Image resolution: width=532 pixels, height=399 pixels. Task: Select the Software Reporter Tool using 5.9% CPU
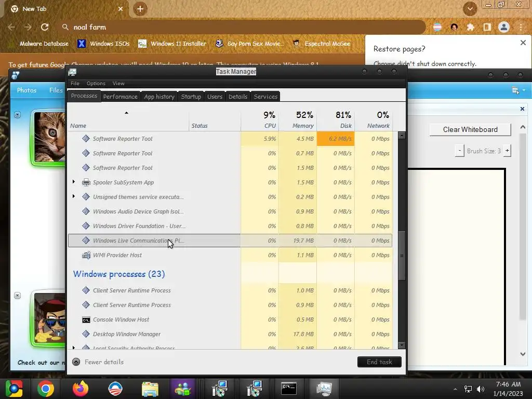(x=230, y=139)
